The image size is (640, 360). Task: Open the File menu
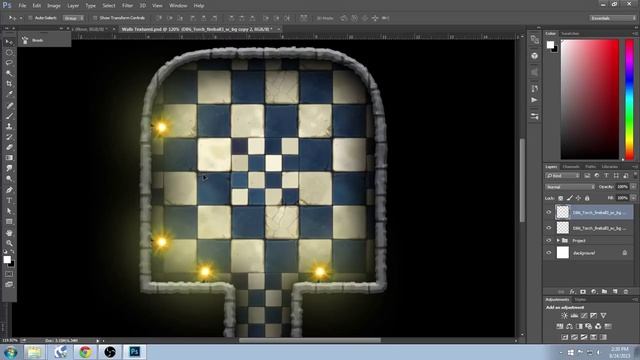[x=22, y=6]
